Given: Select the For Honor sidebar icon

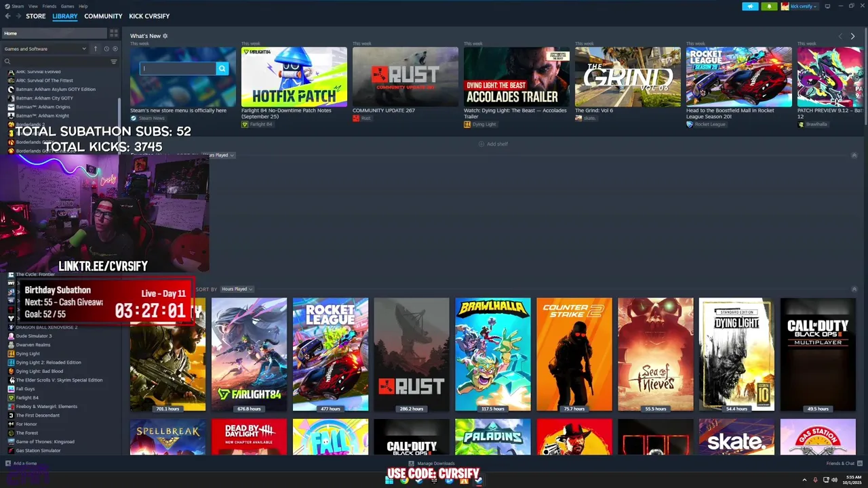Looking at the screenshot, I should [11, 424].
